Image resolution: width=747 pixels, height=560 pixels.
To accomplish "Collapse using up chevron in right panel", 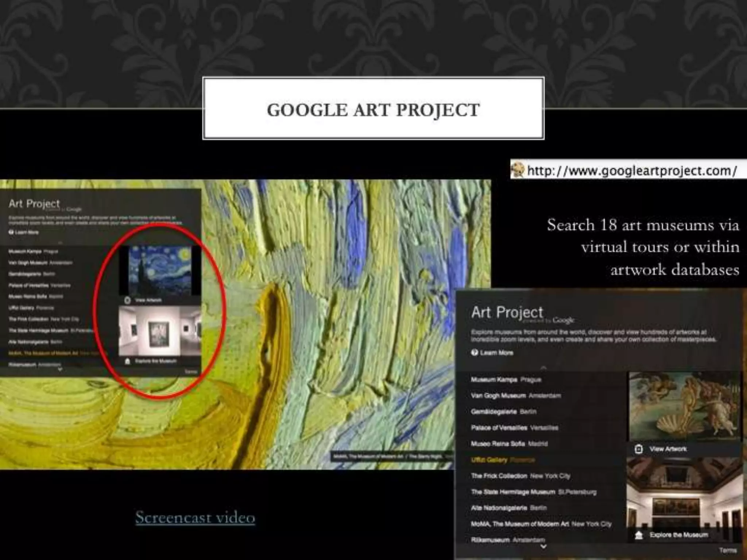I will click(543, 367).
